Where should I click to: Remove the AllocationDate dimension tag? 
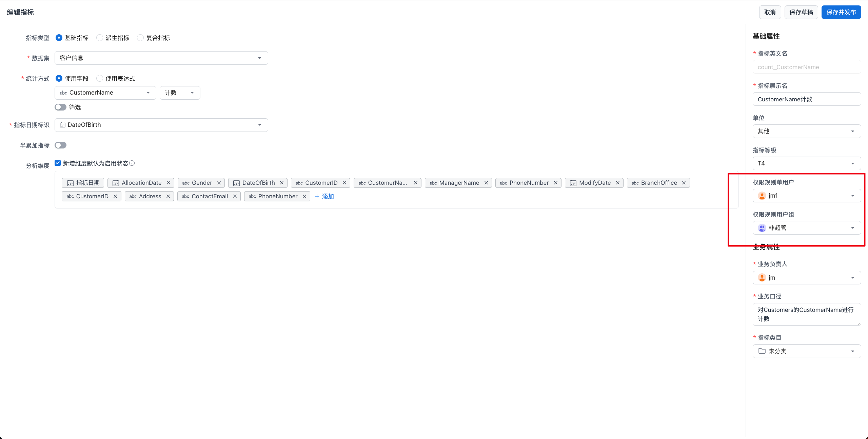click(x=168, y=183)
